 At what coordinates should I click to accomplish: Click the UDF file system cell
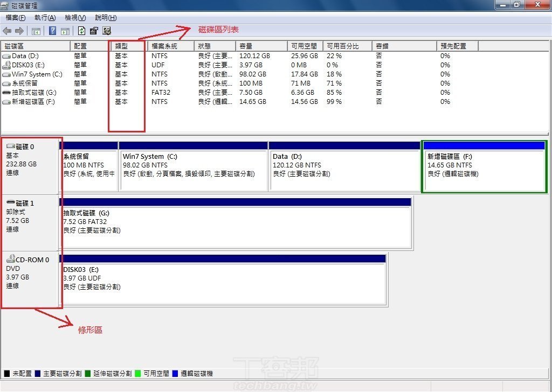pyautogui.click(x=158, y=65)
